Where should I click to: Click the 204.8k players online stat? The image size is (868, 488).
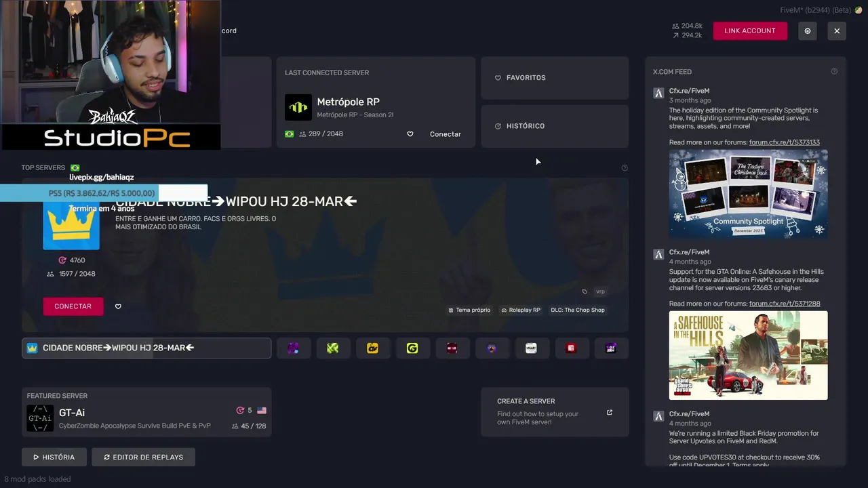[x=687, y=26]
